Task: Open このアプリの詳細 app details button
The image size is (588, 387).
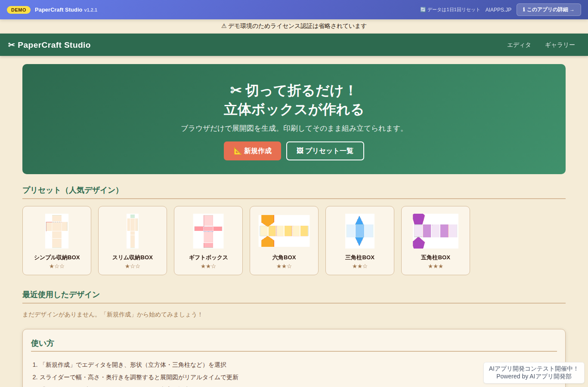Action: (548, 9)
